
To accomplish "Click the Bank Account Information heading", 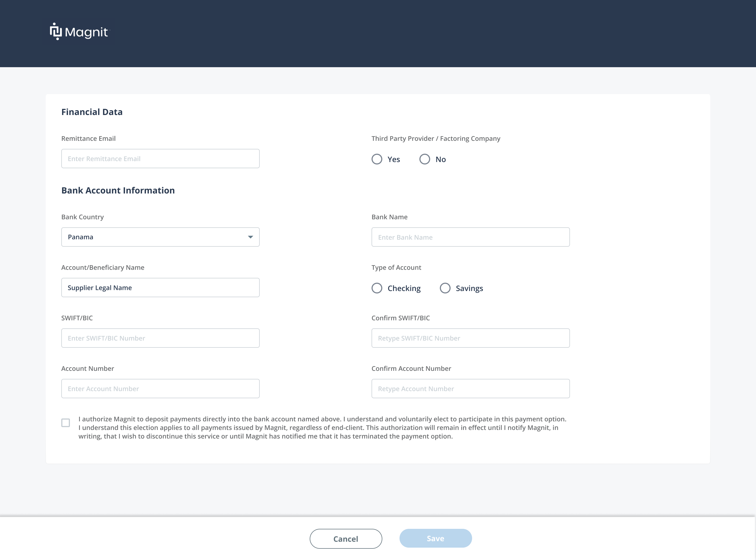I will click(118, 190).
